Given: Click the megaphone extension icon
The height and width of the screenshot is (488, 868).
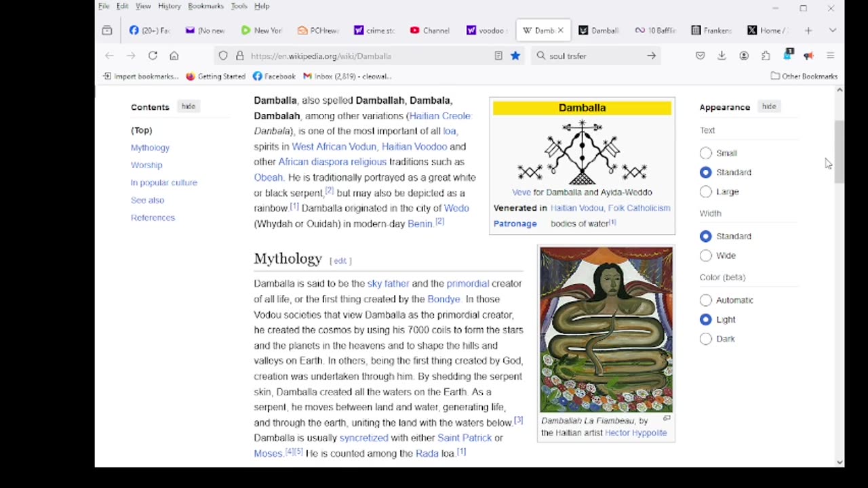Looking at the screenshot, I should pyautogui.click(x=808, y=56).
